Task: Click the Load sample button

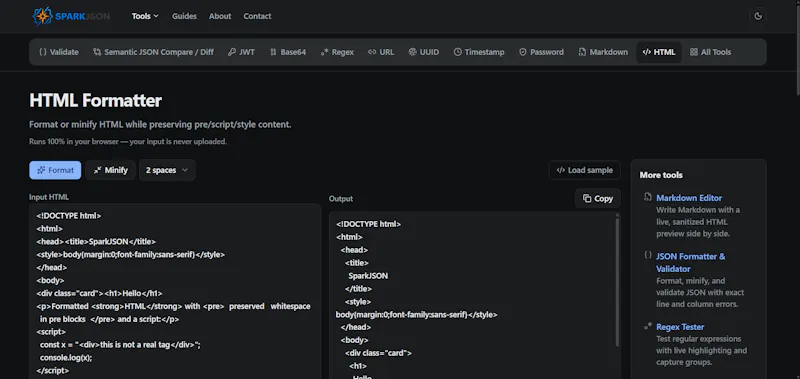Action: coord(585,170)
